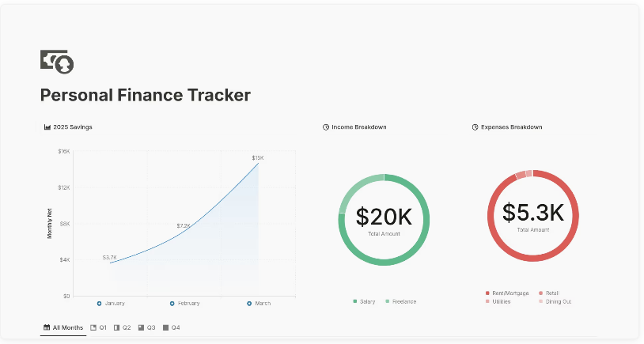Click the money page icon above the title
The image size is (644, 344).
[x=57, y=62]
